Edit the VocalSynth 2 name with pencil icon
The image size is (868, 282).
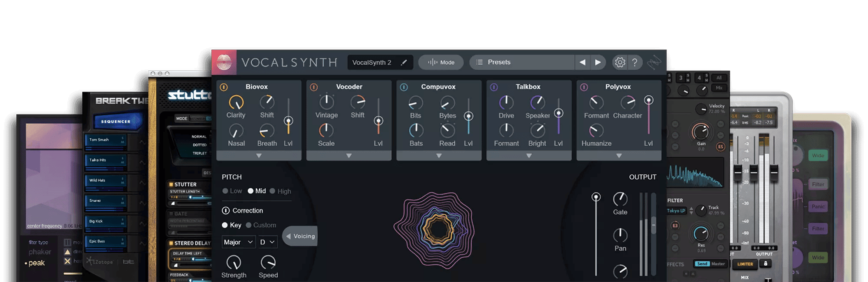tap(404, 62)
